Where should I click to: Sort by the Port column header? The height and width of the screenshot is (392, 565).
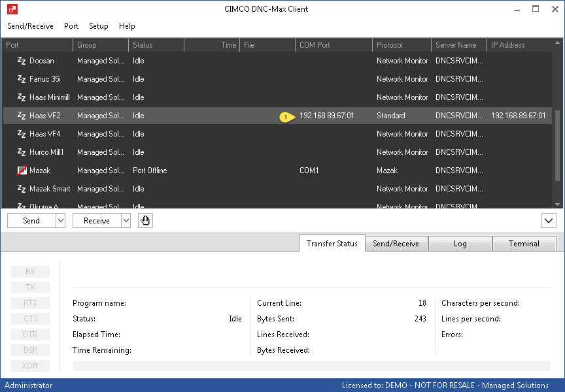click(x=37, y=45)
